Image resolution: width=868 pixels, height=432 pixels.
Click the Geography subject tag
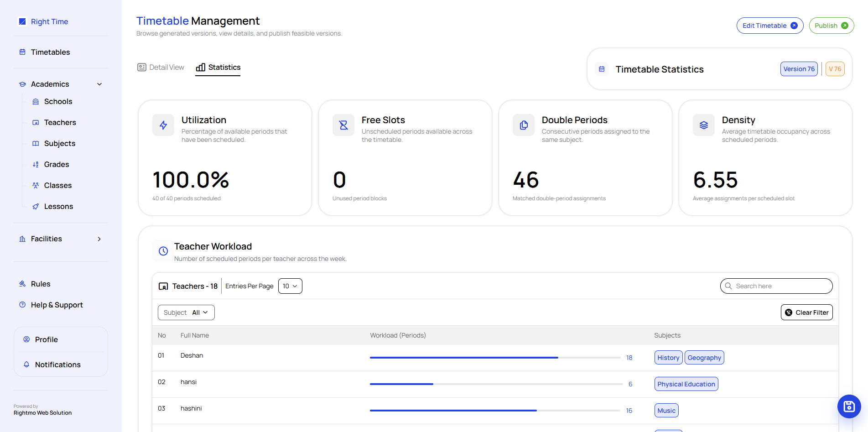tap(704, 358)
